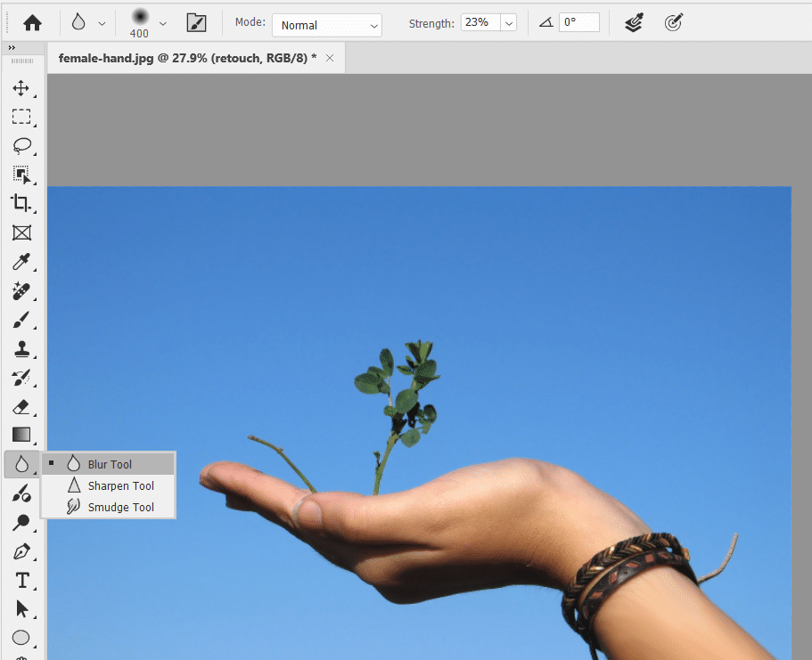Open the Brush Settings panel toggle
Viewport: 812px width, 660px height.
pos(197,23)
